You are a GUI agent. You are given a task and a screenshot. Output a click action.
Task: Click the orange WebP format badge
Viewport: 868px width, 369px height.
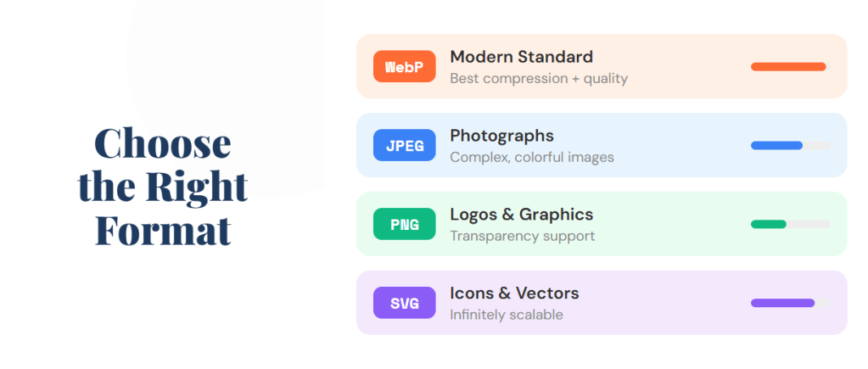(404, 66)
